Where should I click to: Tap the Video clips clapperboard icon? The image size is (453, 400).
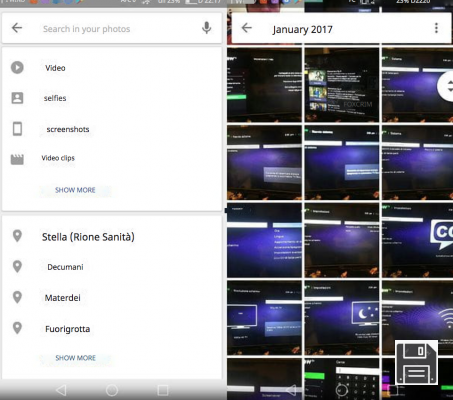coord(17,159)
